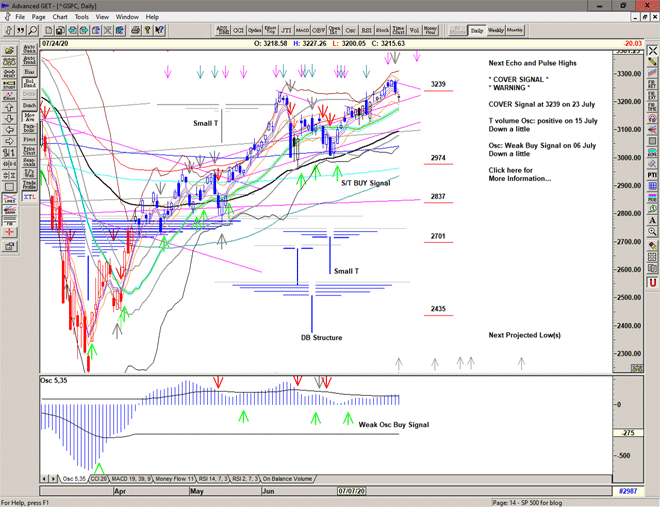660x507 pixels.
Task: Open the Chart menu
Action: [x=60, y=17]
